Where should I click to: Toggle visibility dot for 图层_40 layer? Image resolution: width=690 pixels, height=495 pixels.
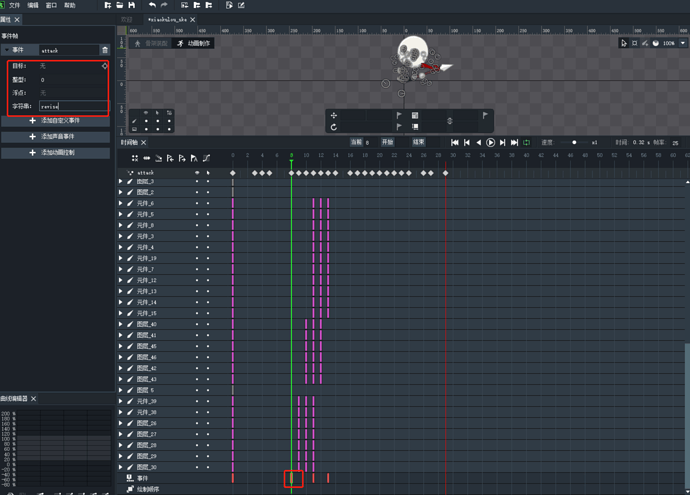point(197,324)
